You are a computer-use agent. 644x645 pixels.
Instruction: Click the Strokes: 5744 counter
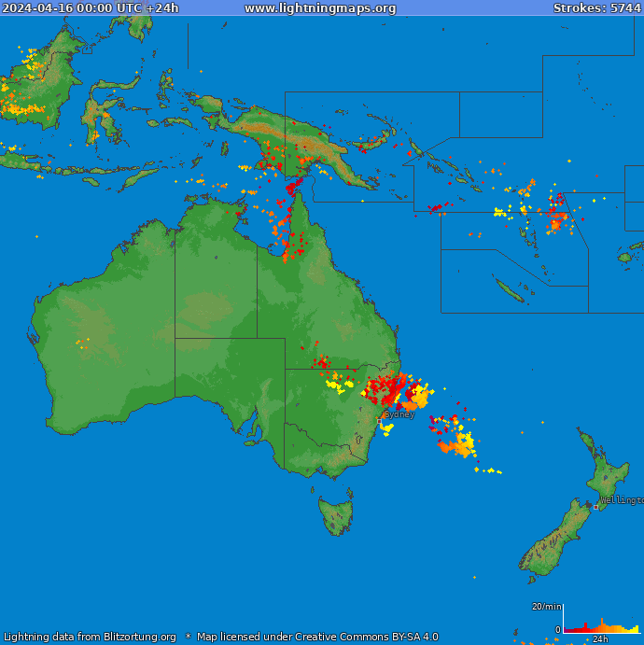point(597,8)
